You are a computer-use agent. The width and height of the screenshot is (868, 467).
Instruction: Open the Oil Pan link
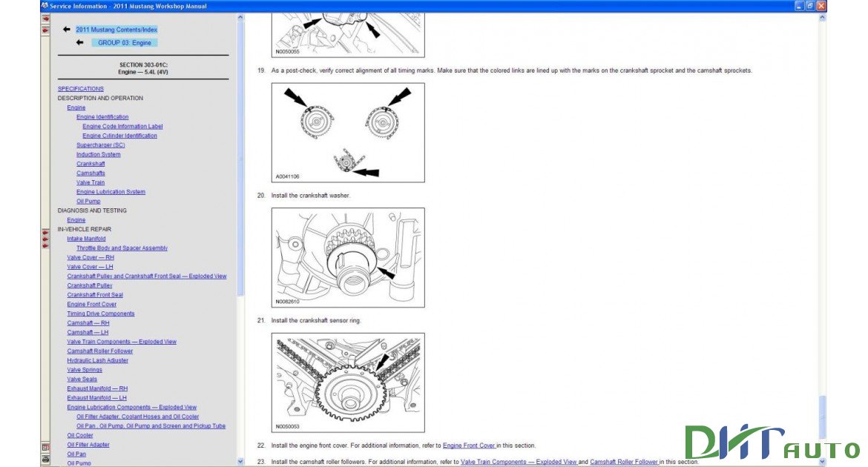point(76,455)
